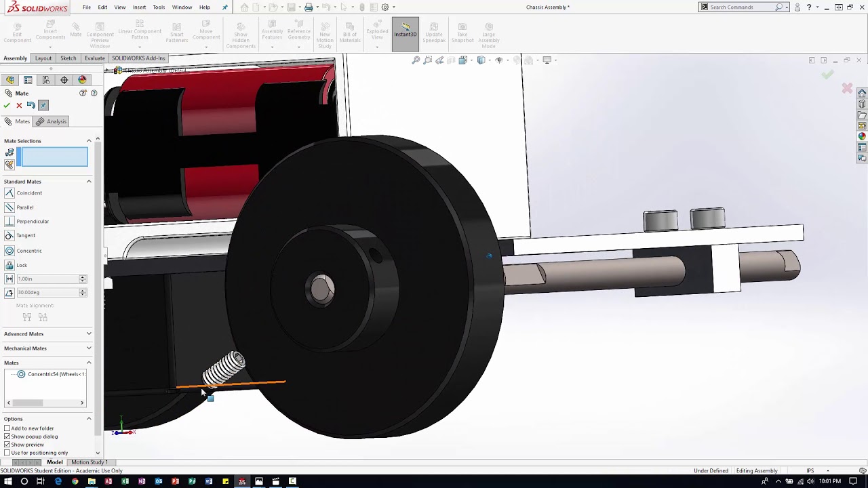Click the Distance mate icon
Viewport: 868px width, 488px height.
(9, 279)
